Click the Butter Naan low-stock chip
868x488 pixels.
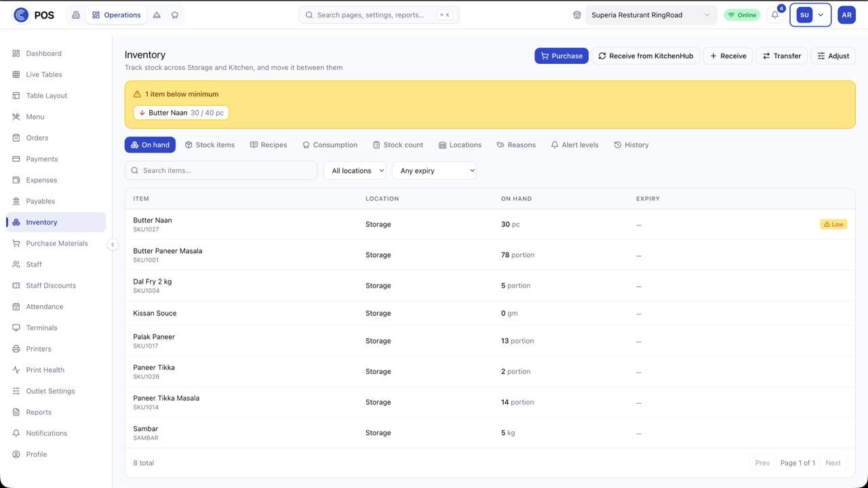point(181,113)
